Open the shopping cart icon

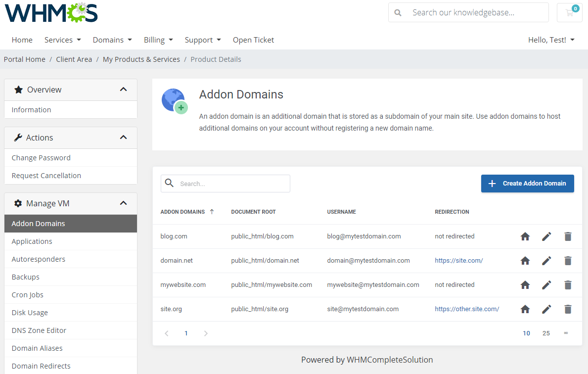click(x=569, y=12)
